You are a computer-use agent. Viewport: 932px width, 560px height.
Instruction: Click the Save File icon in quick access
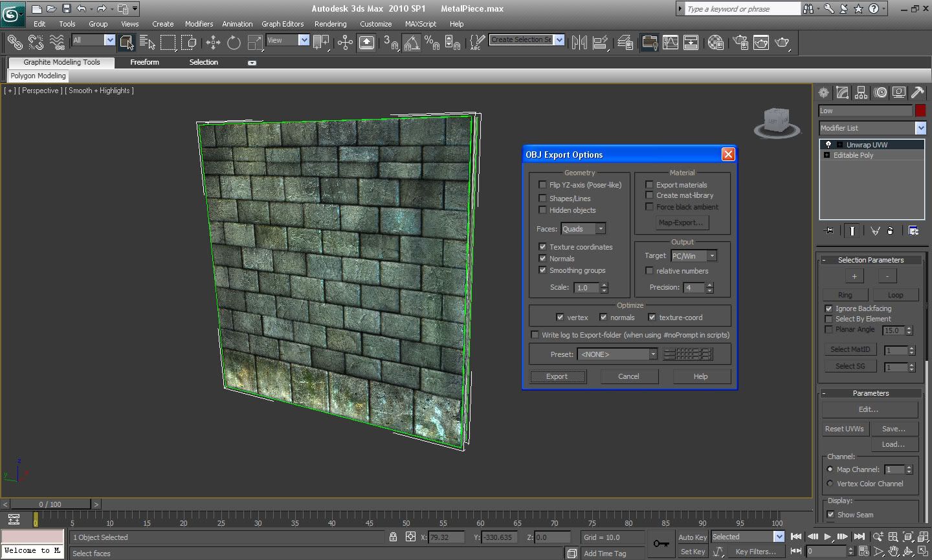pos(66,9)
